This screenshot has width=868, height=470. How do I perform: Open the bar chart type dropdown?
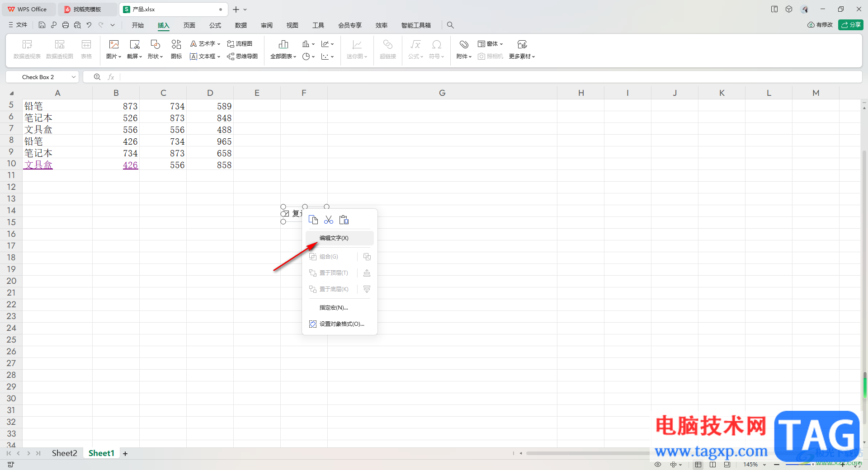[308, 44]
